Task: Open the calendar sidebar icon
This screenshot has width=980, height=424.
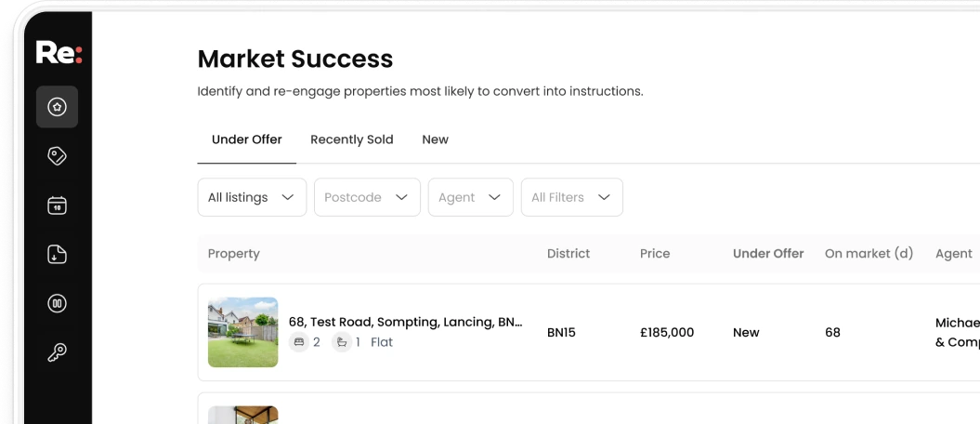Action: click(x=57, y=205)
